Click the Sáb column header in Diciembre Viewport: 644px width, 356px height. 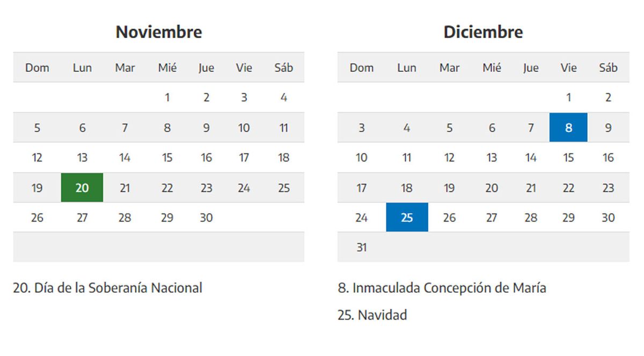(x=608, y=68)
